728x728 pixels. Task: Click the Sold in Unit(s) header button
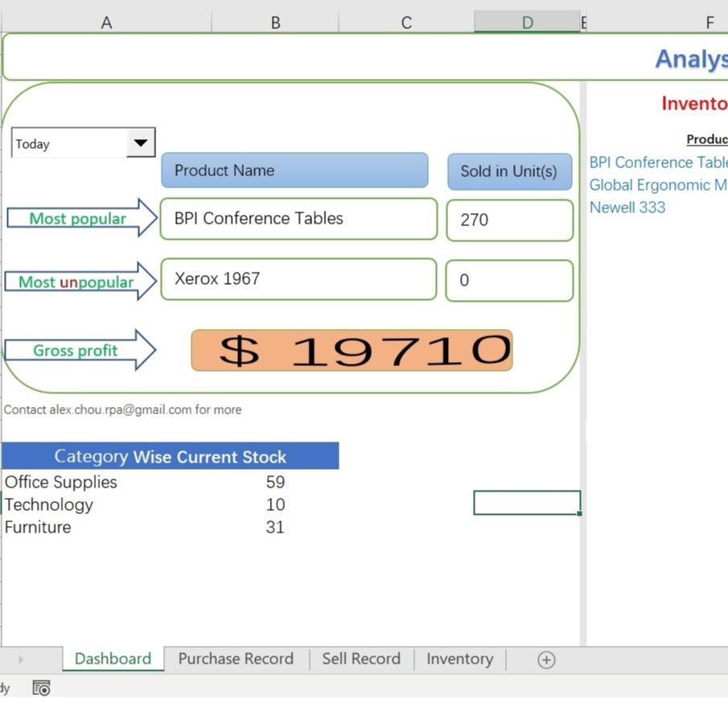509,171
